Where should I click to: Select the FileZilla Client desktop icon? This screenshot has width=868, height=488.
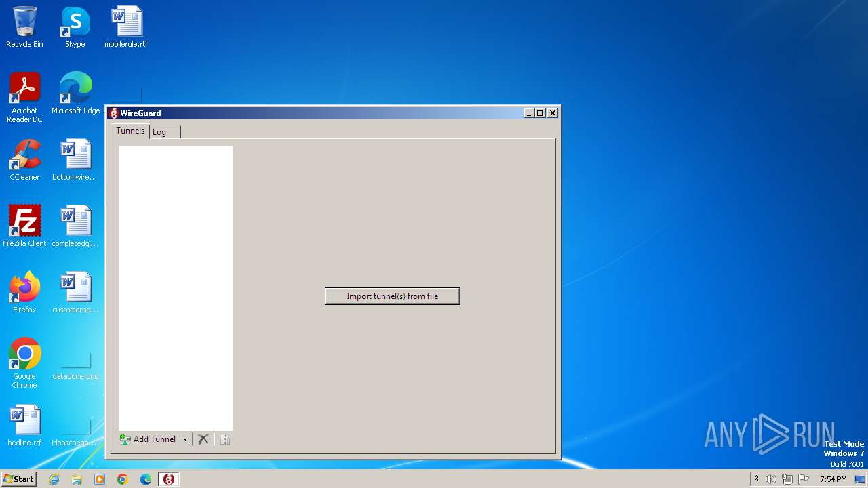click(24, 226)
